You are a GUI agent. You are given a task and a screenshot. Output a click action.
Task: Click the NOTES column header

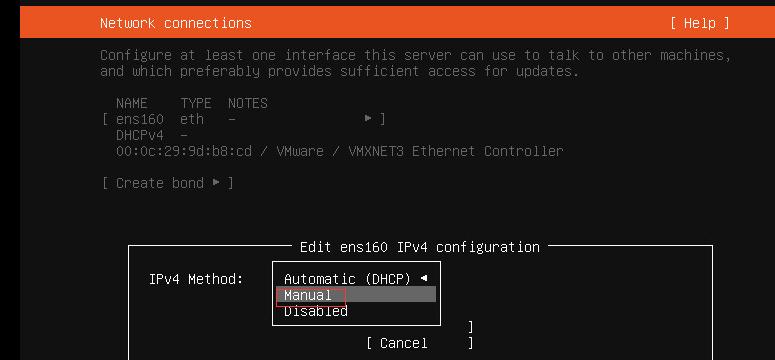pos(248,103)
